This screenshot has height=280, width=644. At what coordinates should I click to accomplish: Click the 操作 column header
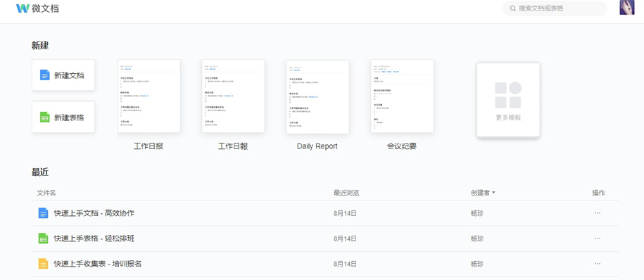tap(598, 193)
